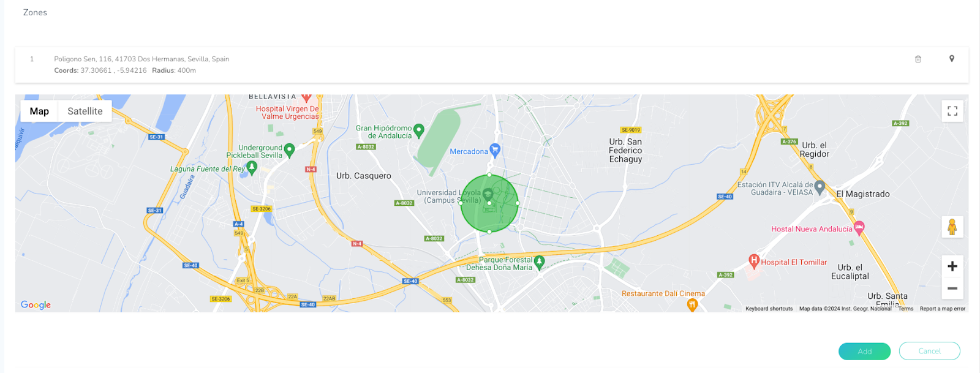Cancel the zone editing
Image resolution: width=980 pixels, height=373 pixels.
pyautogui.click(x=929, y=351)
